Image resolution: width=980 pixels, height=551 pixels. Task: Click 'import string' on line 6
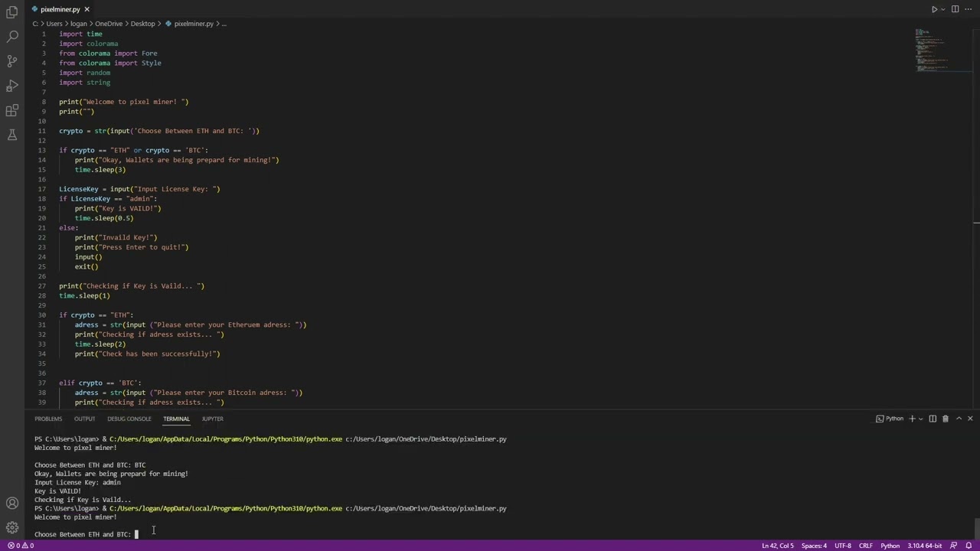point(84,83)
